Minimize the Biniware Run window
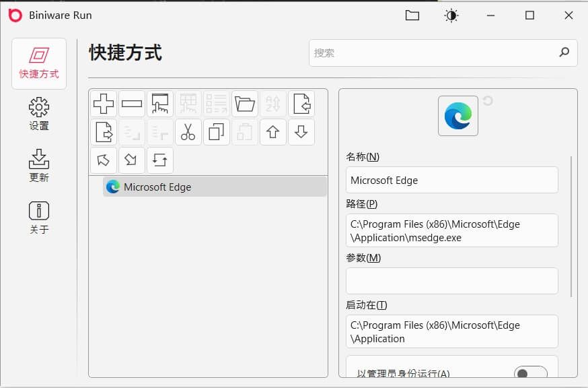Screen dimensions: 588x388 pos(490,15)
